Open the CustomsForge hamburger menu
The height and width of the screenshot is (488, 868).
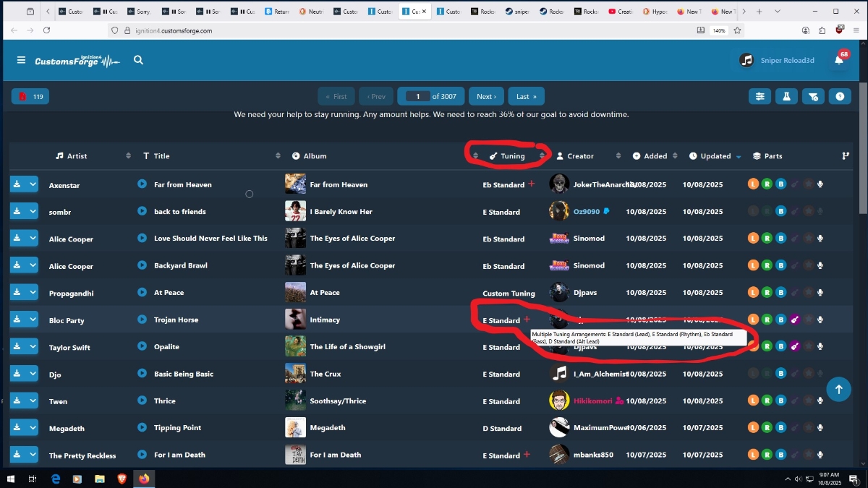click(x=21, y=61)
